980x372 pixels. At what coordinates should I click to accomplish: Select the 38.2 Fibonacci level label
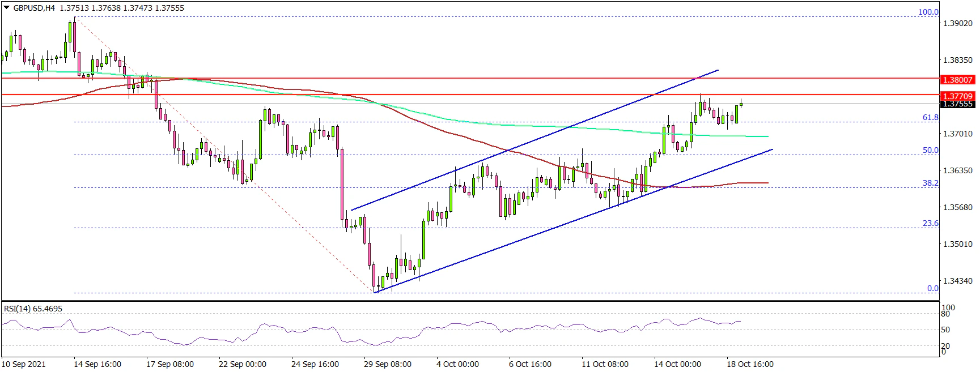(930, 183)
